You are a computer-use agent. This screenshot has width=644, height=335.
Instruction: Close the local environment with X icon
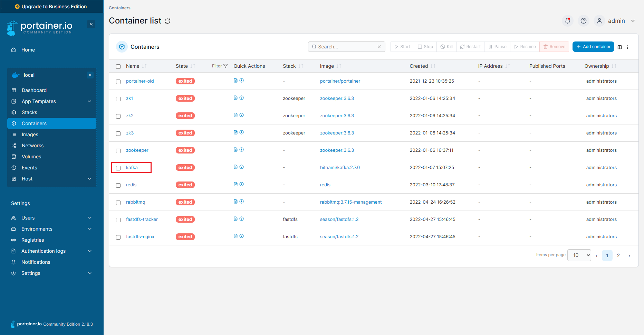90,75
